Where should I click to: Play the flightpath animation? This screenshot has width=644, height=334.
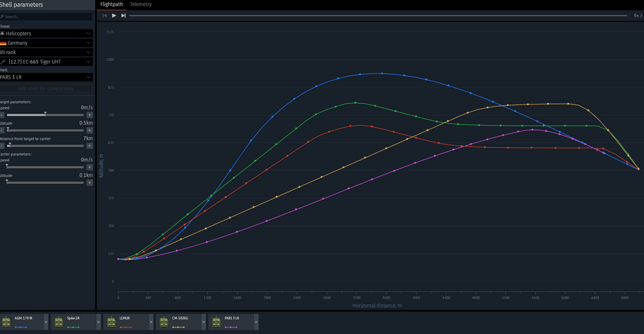coord(114,15)
